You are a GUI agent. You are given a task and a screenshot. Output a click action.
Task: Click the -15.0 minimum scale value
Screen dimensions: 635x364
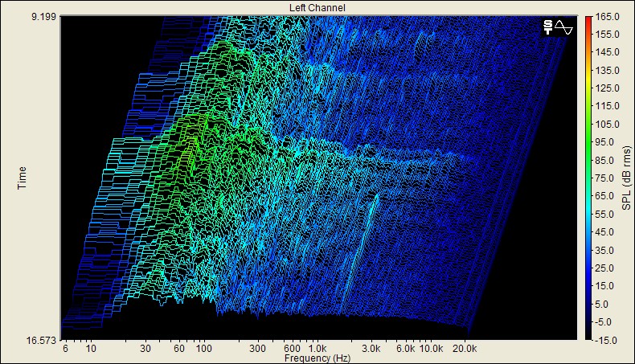pos(606,340)
